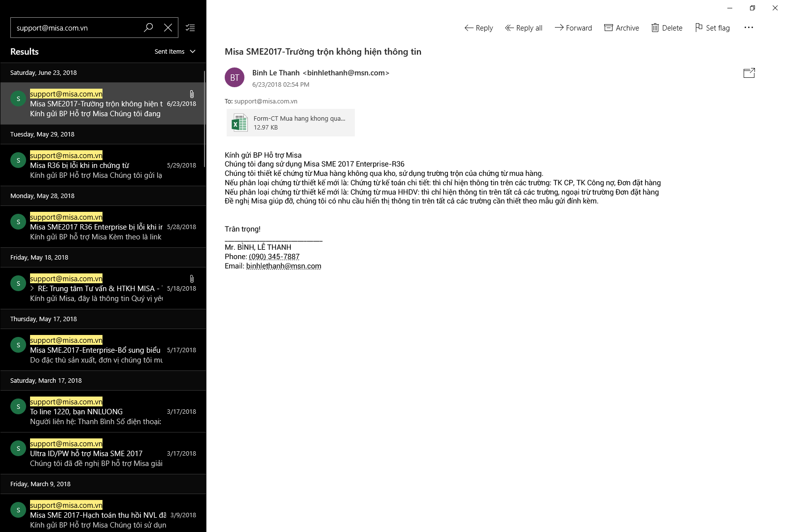Image resolution: width=786 pixels, height=532 pixels.
Task: Click inside the support@misa.com.vn search field
Action: (x=74, y=28)
